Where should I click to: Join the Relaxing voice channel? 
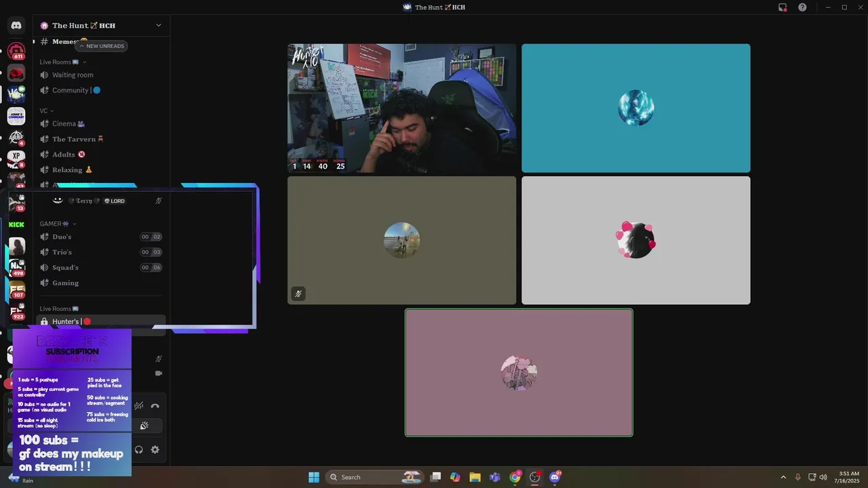coord(100,169)
